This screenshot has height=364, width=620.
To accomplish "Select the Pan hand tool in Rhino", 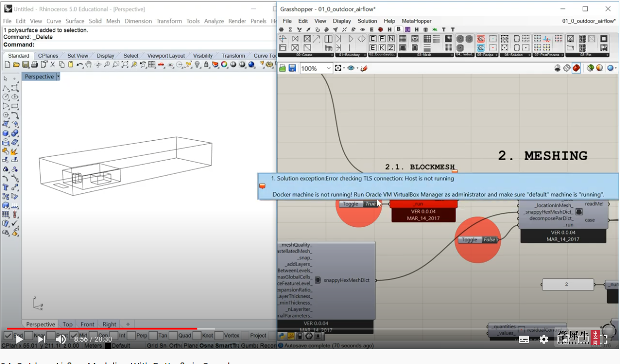I will pos(89,65).
